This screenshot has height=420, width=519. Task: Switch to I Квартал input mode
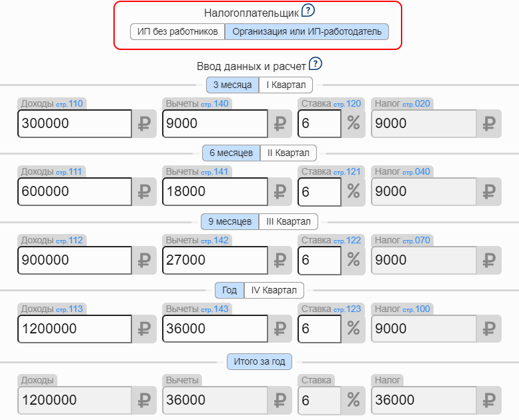[x=286, y=85]
